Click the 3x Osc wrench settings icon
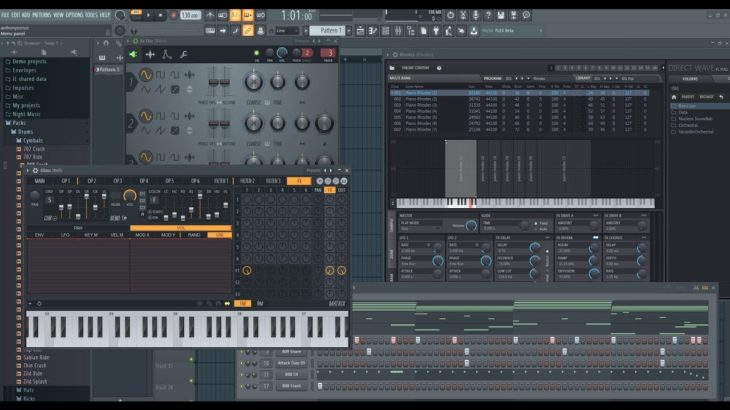The image size is (730, 410). (x=184, y=54)
